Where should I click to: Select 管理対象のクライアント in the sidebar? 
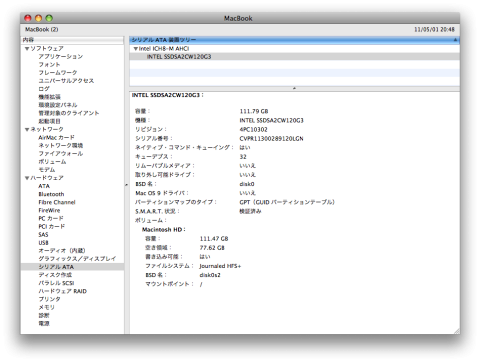(69, 113)
